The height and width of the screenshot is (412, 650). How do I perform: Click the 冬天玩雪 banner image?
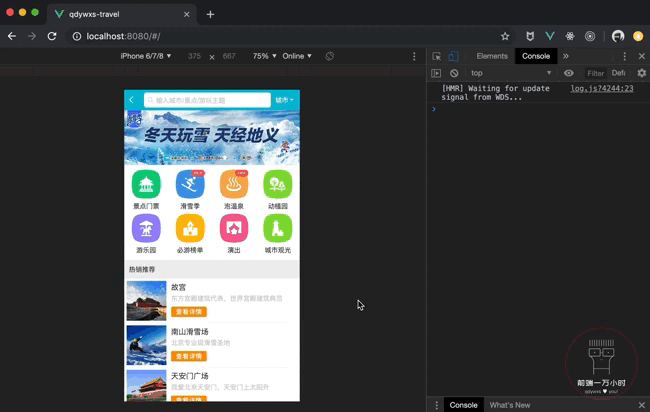212,137
